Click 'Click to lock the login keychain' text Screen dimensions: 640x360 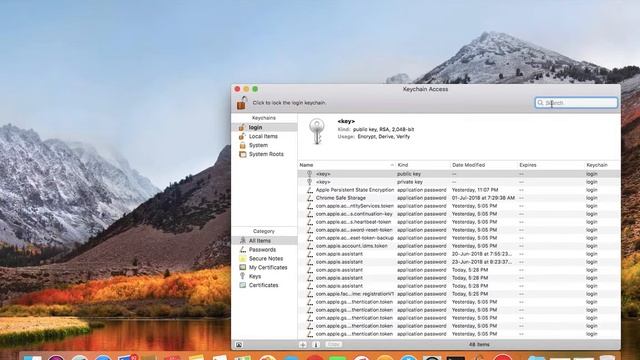point(289,103)
